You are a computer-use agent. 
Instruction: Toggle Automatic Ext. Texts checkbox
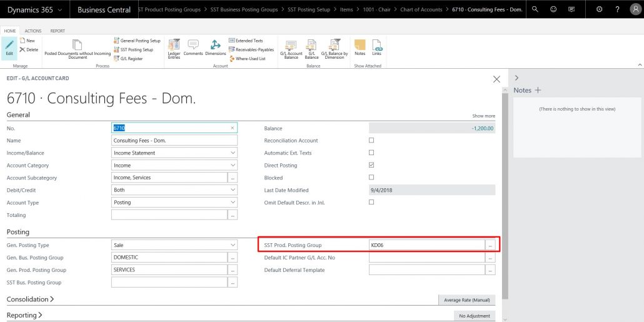click(371, 153)
